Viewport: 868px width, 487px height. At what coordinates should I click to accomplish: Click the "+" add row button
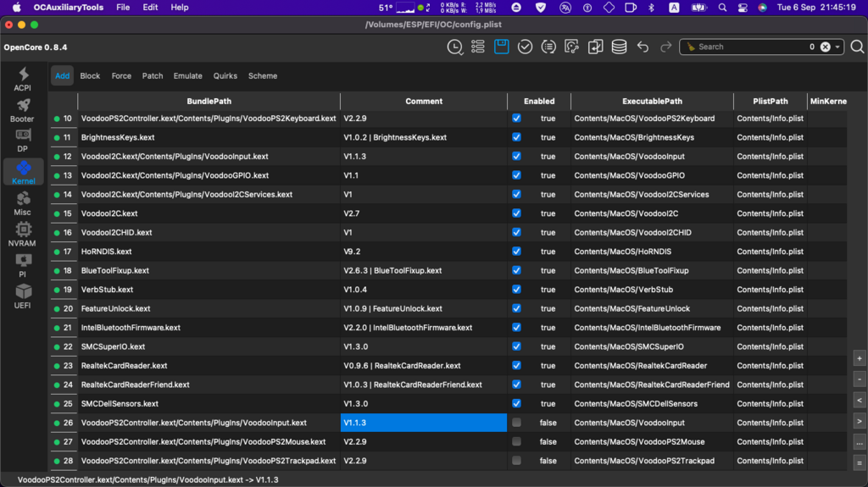(860, 359)
